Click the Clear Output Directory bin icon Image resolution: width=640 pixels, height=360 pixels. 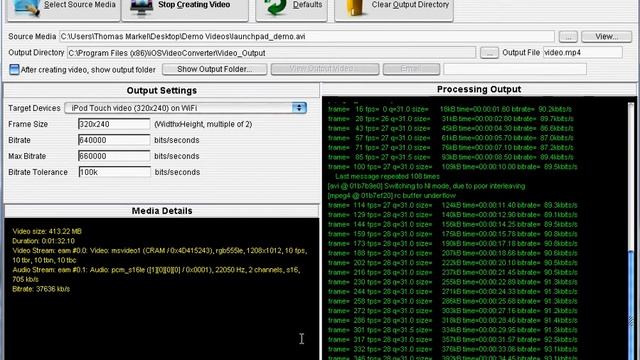356,7
